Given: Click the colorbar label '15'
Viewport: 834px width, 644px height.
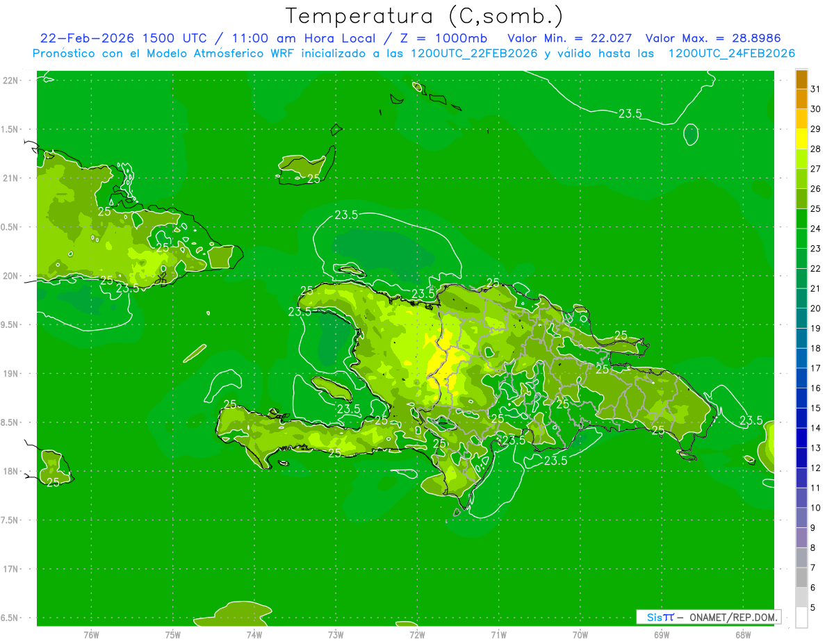Looking at the screenshot, I should (x=816, y=408).
